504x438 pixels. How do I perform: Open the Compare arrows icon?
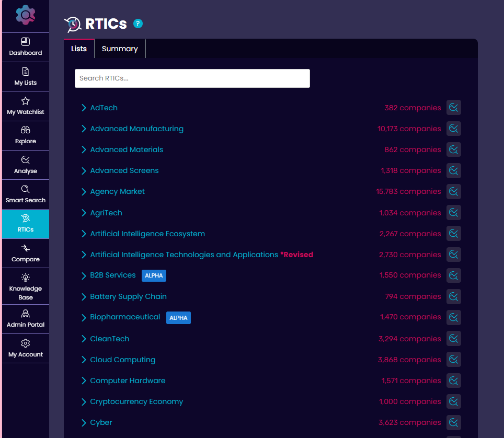(x=26, y=248)
